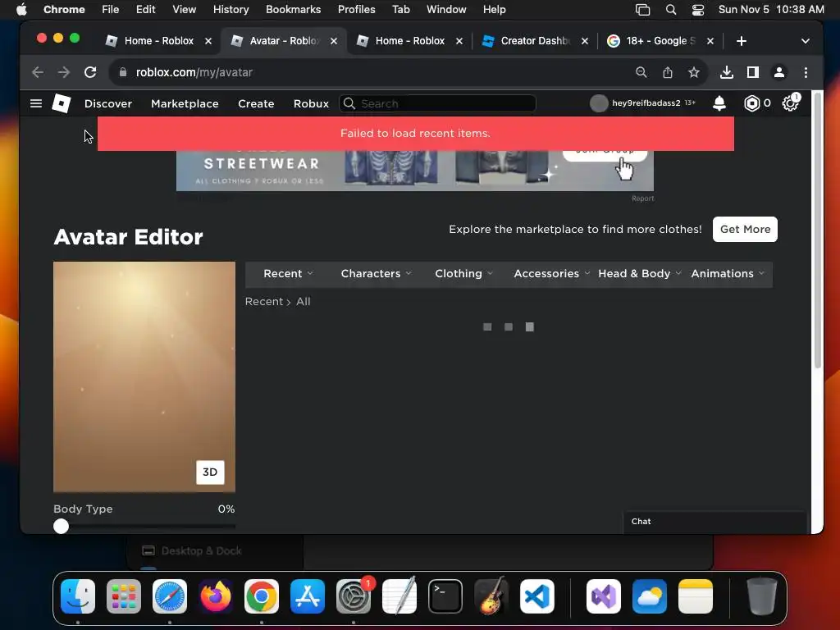The width and height of the screenshot is (840, 630).
Task: Open Launchpad from the Dock
Action: pos(124,596)
